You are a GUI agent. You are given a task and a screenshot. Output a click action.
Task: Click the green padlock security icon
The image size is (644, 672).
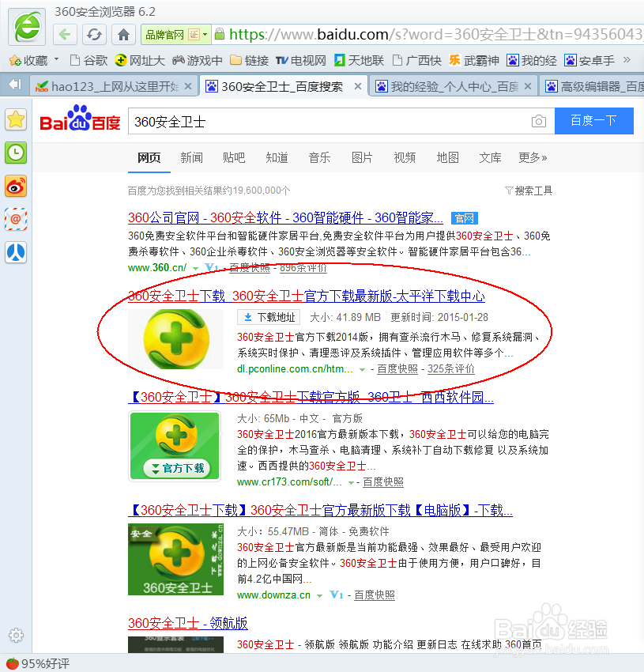point(220,34)
